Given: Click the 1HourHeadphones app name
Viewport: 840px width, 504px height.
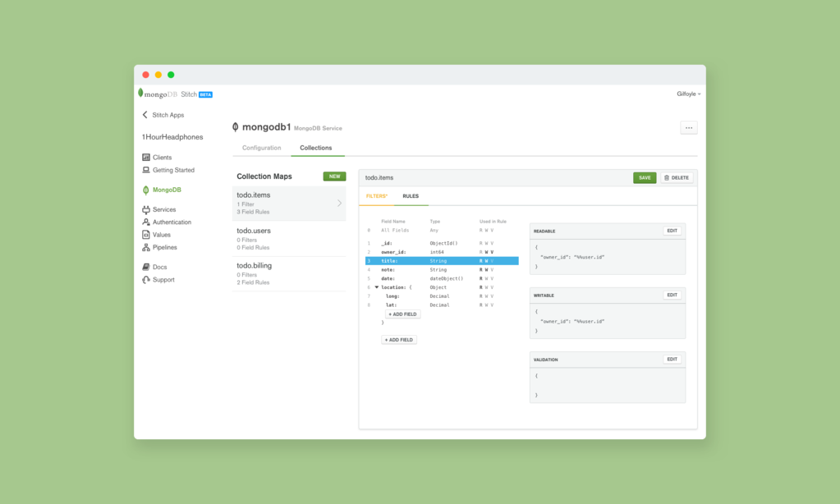Looking at the screenshot, I should click(172, 137).
